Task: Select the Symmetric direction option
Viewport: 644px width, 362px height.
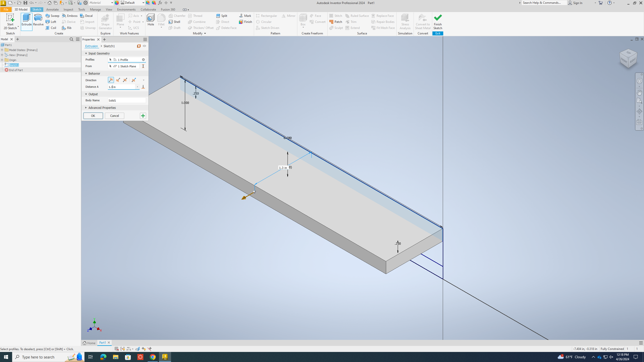Action: tap(125, 80)
